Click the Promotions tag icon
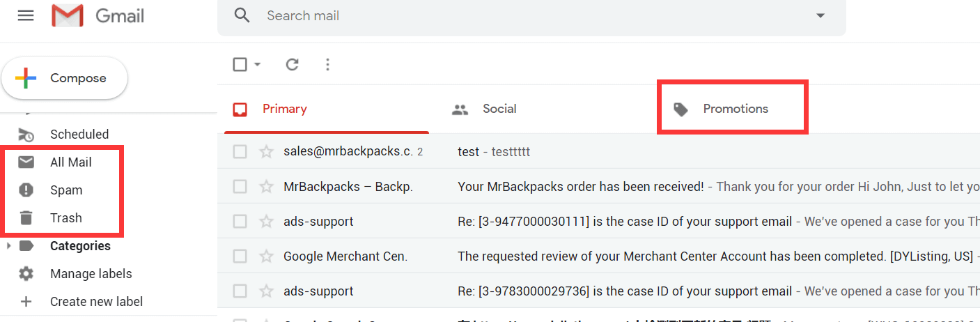The image size is (980, 322). click(681, 109)
